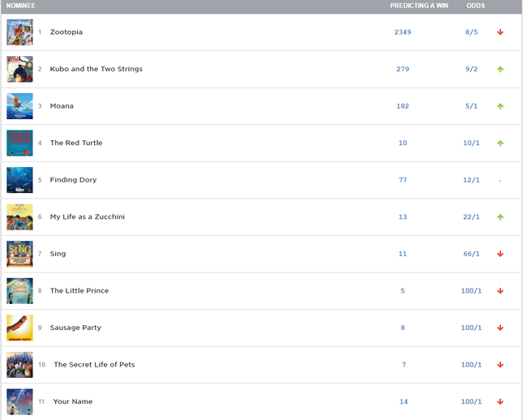Image resolution: width=523 pixels, height=420 pixels.
Task: Click the green up arrow for The Red Turtle
Action: pyautogui.click(x=500, y=144)
